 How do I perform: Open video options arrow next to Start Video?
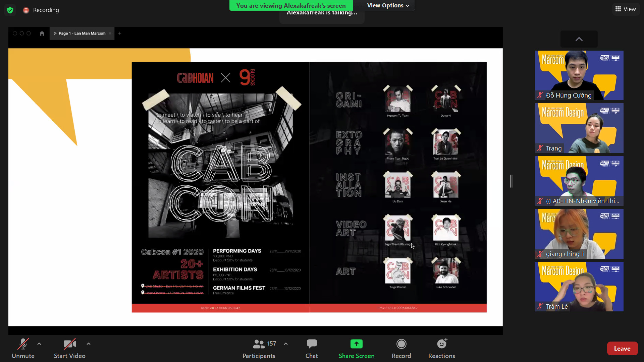coord(89,344)
